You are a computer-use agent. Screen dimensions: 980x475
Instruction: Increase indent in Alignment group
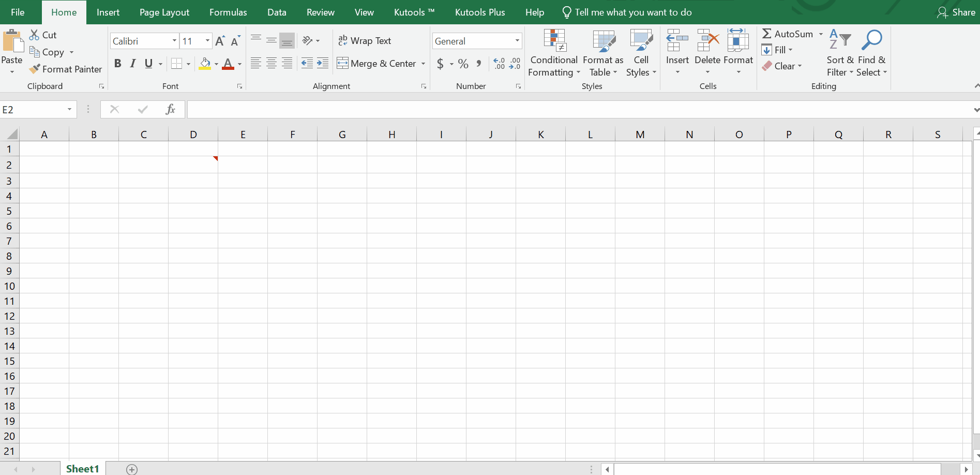pos(323,63)
